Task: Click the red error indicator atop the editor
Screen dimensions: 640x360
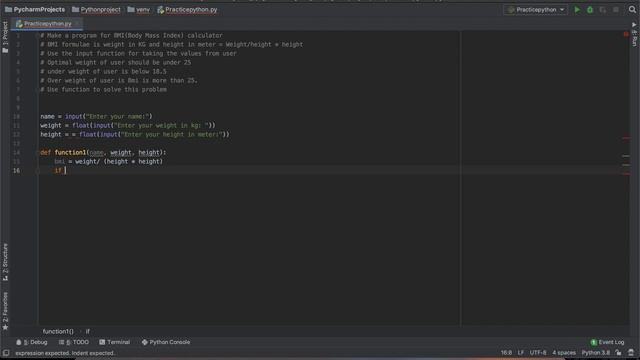Action: coord(626,34)
